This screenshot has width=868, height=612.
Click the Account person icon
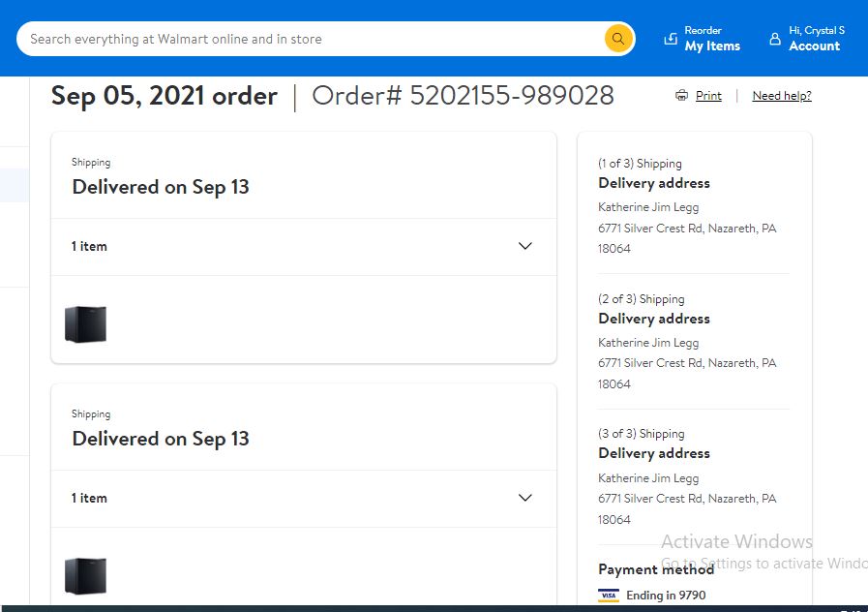point(775,39)
